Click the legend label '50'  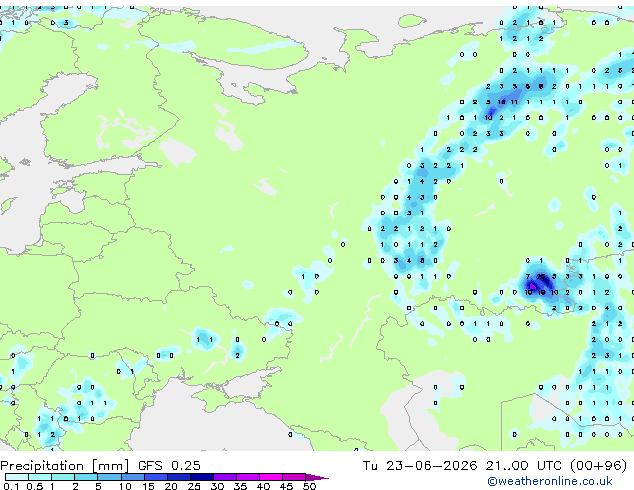pyautogui.click(x=310, y=486)
